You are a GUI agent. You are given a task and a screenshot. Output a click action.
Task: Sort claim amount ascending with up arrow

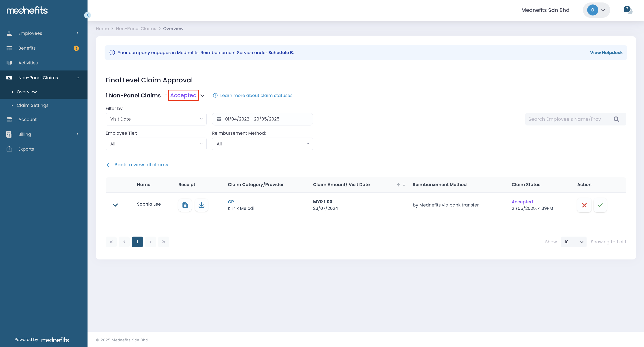398,185
